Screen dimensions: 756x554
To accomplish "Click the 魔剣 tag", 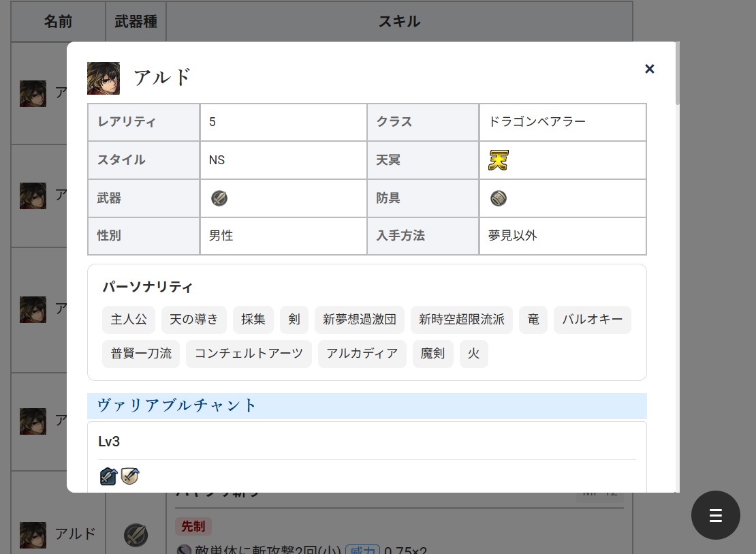I will tap(432, 354).
